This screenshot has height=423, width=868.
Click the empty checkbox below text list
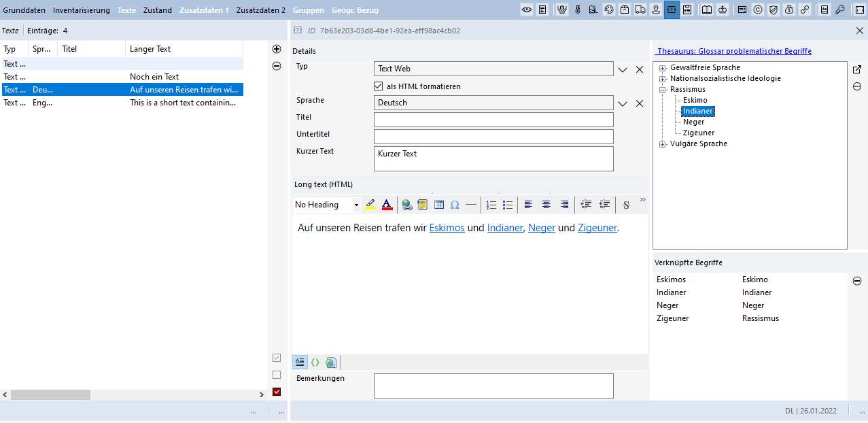tap(277, 375)
